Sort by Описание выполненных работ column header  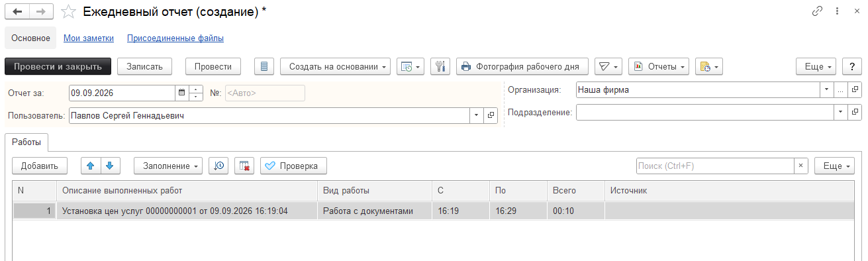coord(187,191)
